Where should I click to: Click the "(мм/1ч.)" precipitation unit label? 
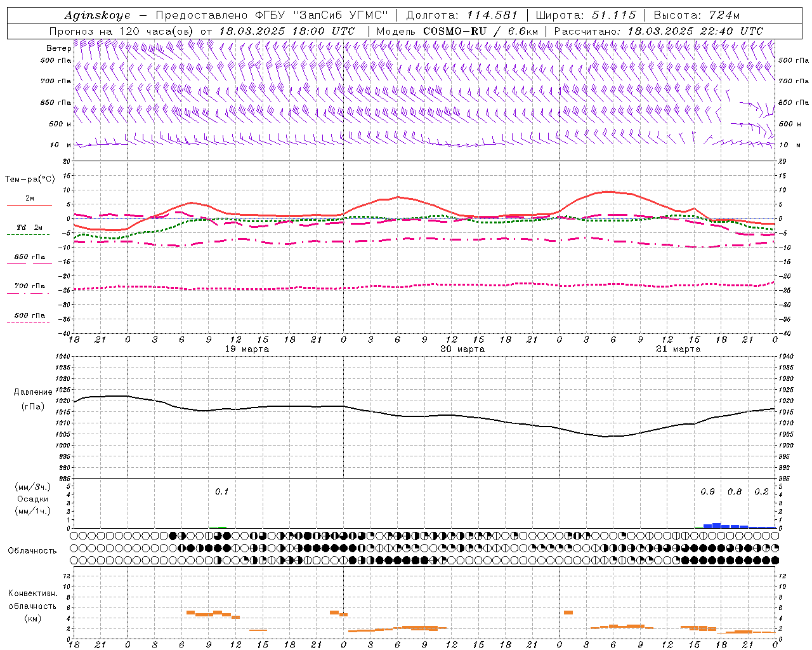point(32,511)
